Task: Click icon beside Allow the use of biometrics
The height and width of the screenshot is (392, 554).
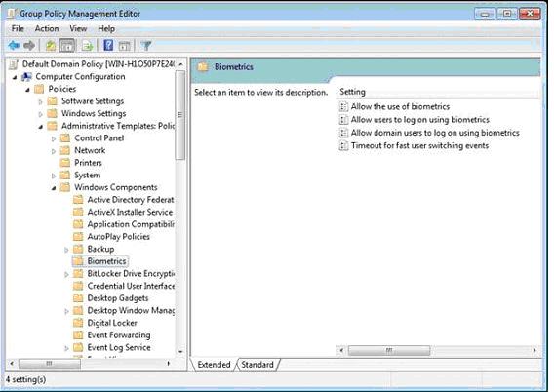Action: point(343,106)
